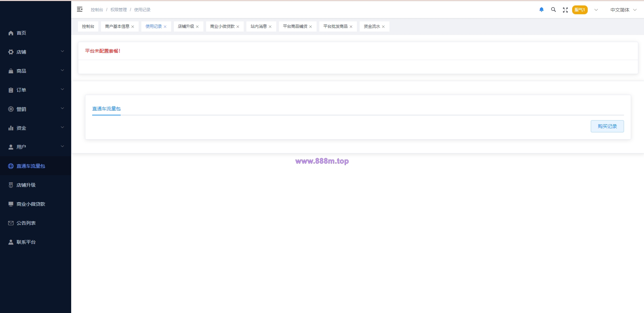Open 联系平台 in the sidebar

click(36, 242)
